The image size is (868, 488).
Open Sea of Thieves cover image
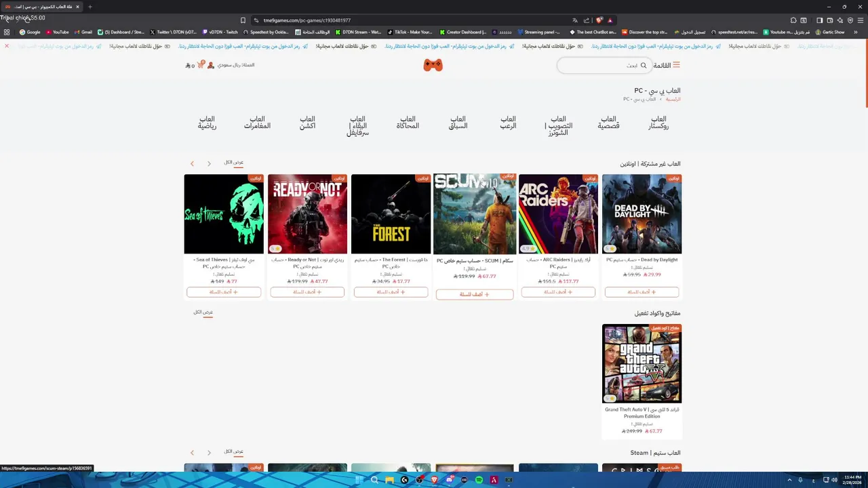click(224, 214)
